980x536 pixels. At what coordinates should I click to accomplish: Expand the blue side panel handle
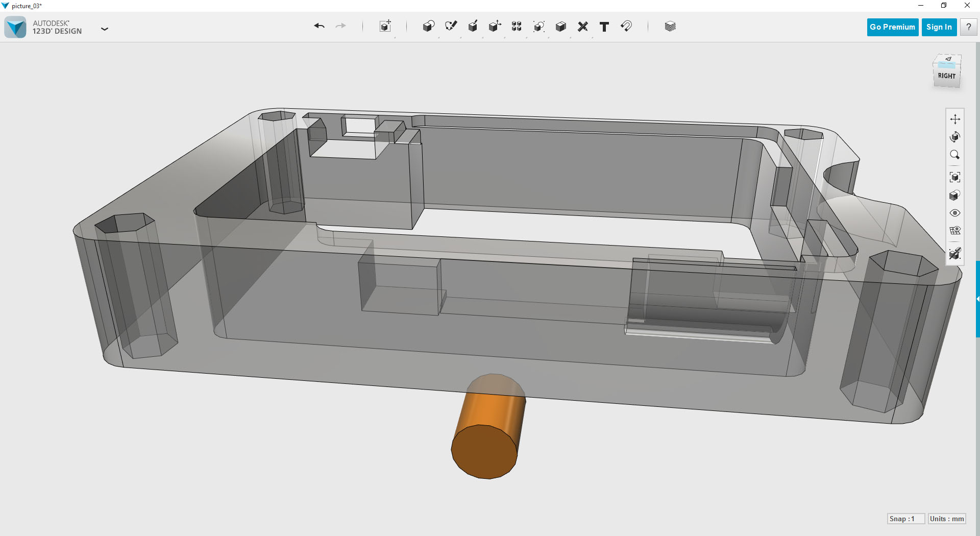tap(977, 299)
